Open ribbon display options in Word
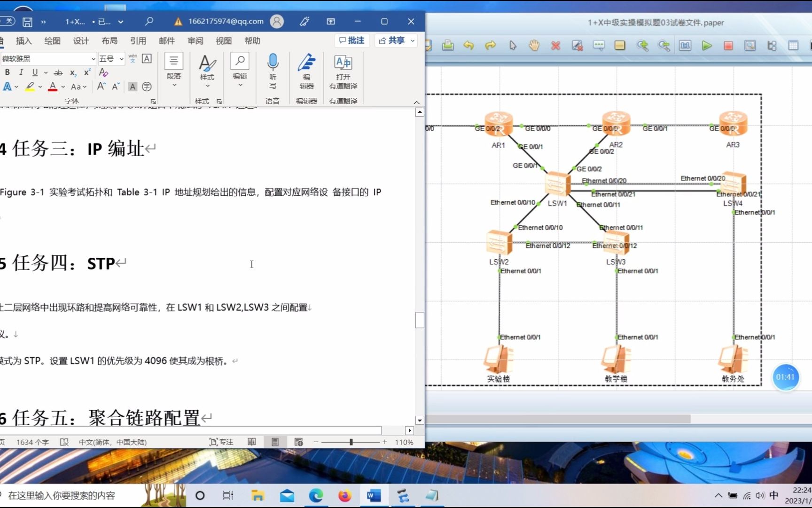This screenshot has width=812, height=508. pos(331,21)
